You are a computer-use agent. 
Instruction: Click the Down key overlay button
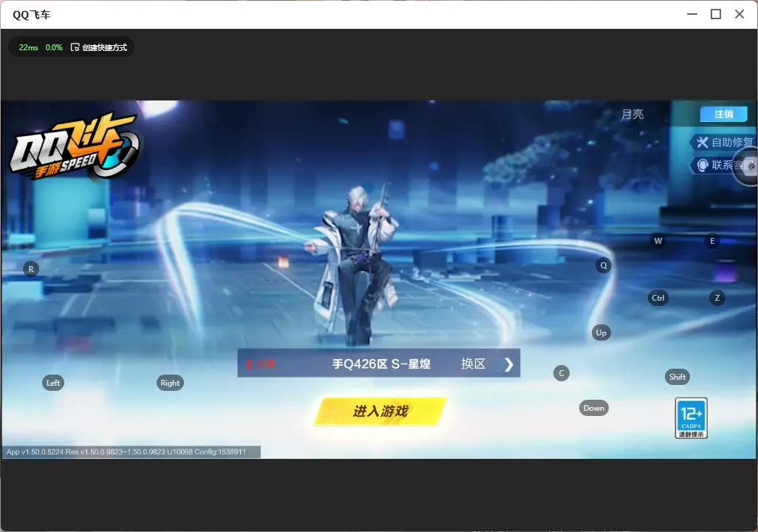[594, 408]
